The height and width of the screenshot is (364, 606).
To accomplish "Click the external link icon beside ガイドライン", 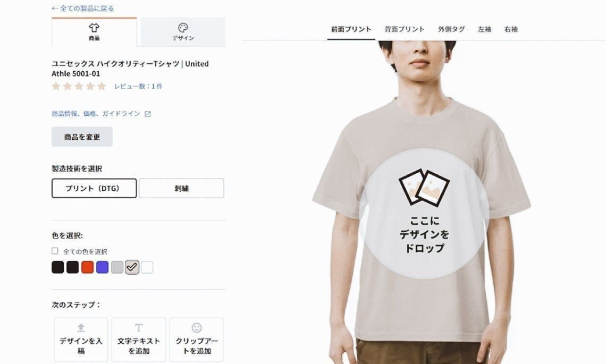I will (x=148, y=114).
